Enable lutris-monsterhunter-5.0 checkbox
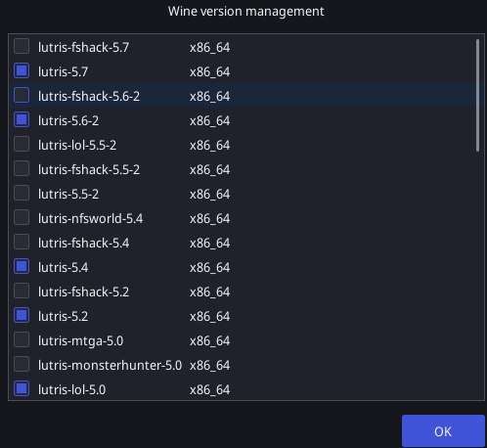 click(22, 364)
